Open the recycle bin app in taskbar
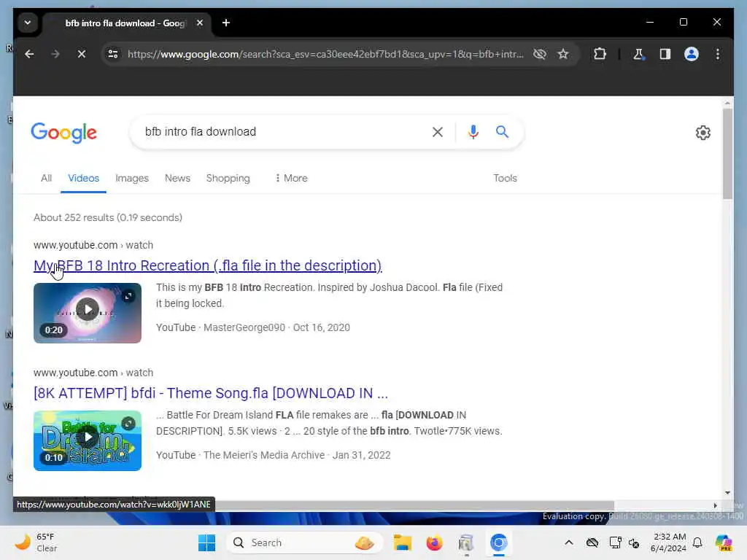Image resolution: width=747 pixels, height=560 pixels. point(466,542)
